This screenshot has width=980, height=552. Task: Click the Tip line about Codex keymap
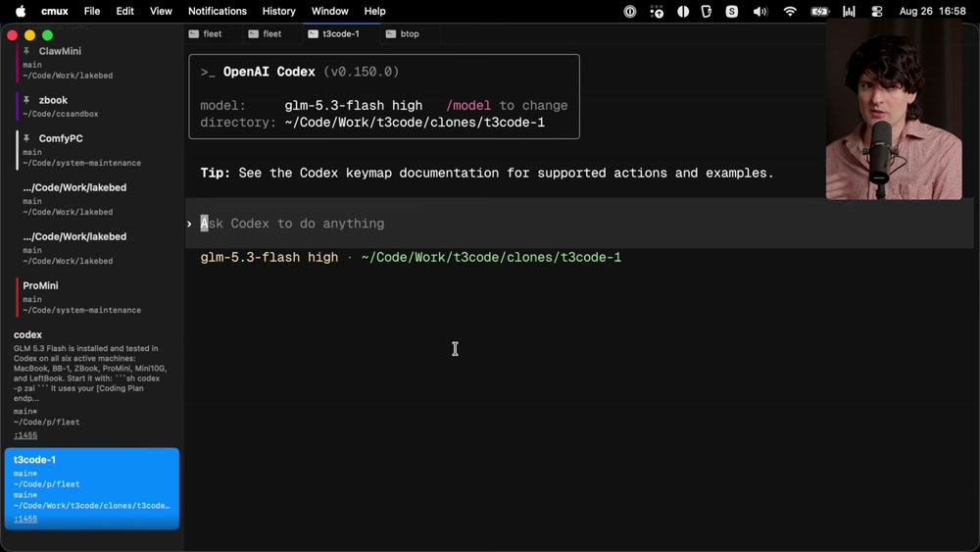487,173
